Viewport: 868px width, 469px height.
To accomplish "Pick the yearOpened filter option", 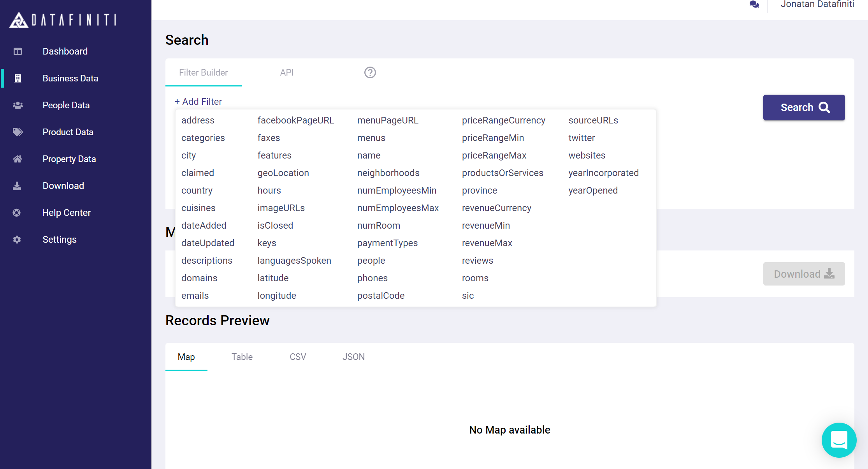I will [592, 190].
